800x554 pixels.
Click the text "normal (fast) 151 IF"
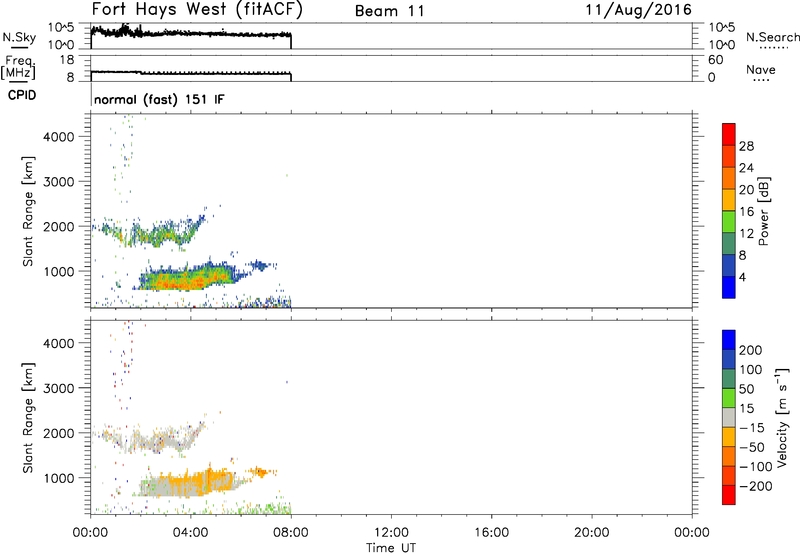pyautogui.click(x=159, y=99)
